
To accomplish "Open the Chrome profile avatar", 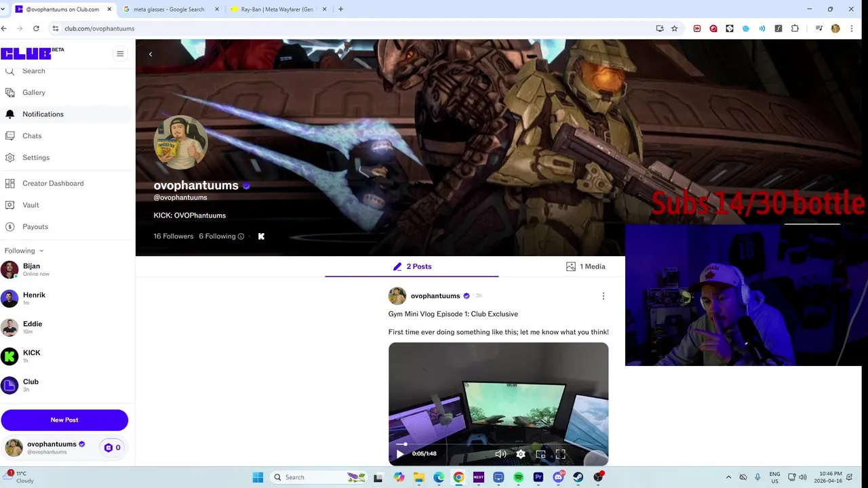I will click(835, 28).
